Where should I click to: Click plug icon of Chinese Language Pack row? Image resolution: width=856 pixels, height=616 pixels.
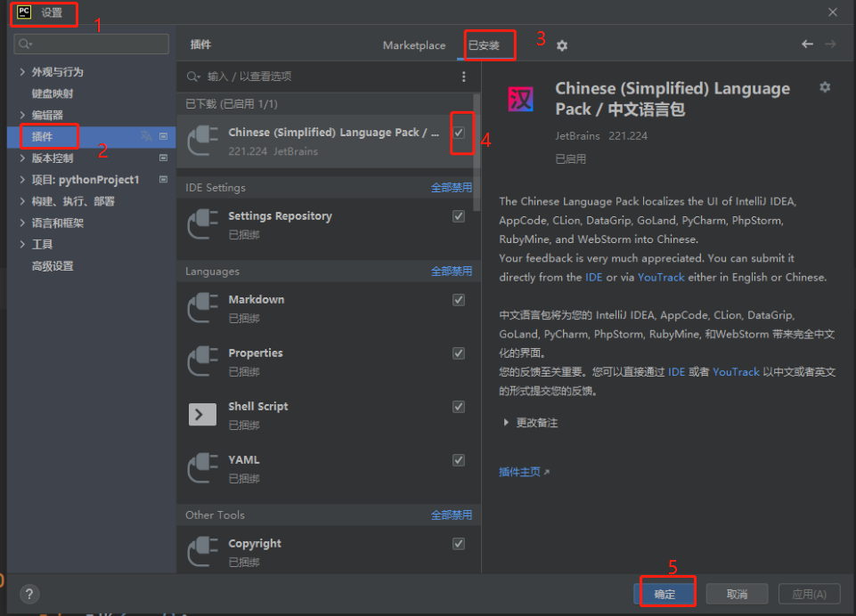[x=202, y=141]
